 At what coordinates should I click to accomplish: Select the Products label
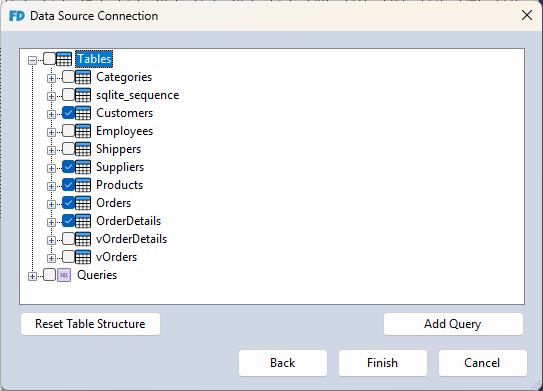click(x=119, y=185)
